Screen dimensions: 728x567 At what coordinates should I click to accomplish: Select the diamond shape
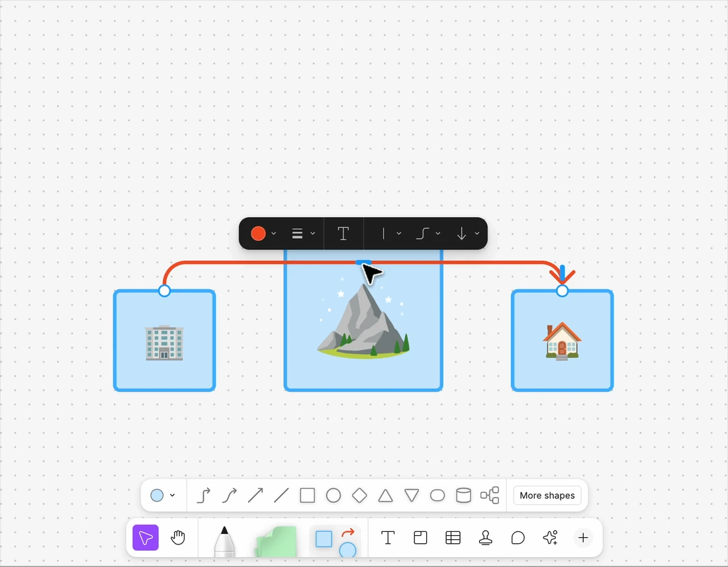pyautogui.click(x=359, y=495)
